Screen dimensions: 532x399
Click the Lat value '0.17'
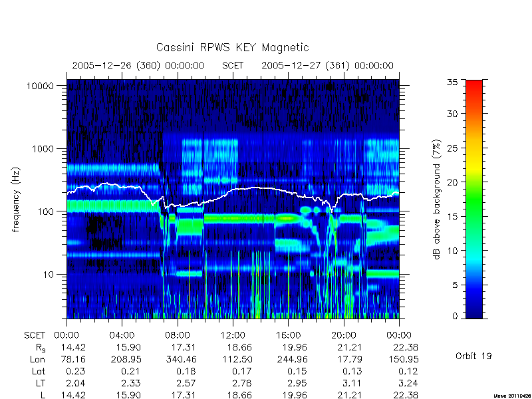point(242,371)
